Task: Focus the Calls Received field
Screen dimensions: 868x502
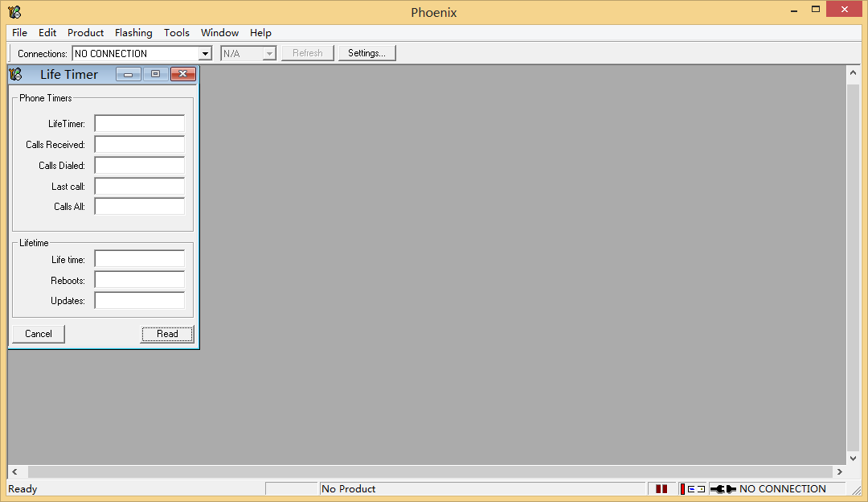Action: [140, 145]
